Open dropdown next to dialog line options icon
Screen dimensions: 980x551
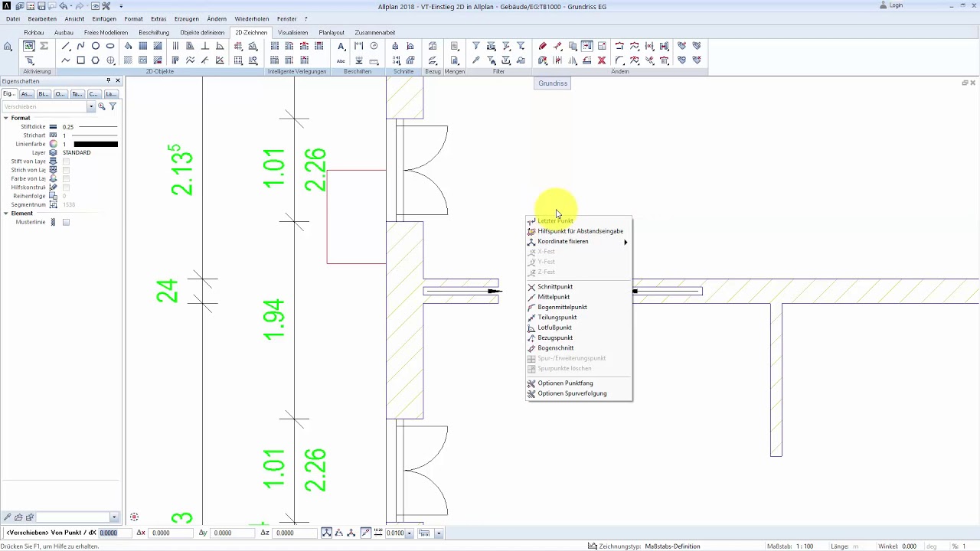click(x=439, y=533)
